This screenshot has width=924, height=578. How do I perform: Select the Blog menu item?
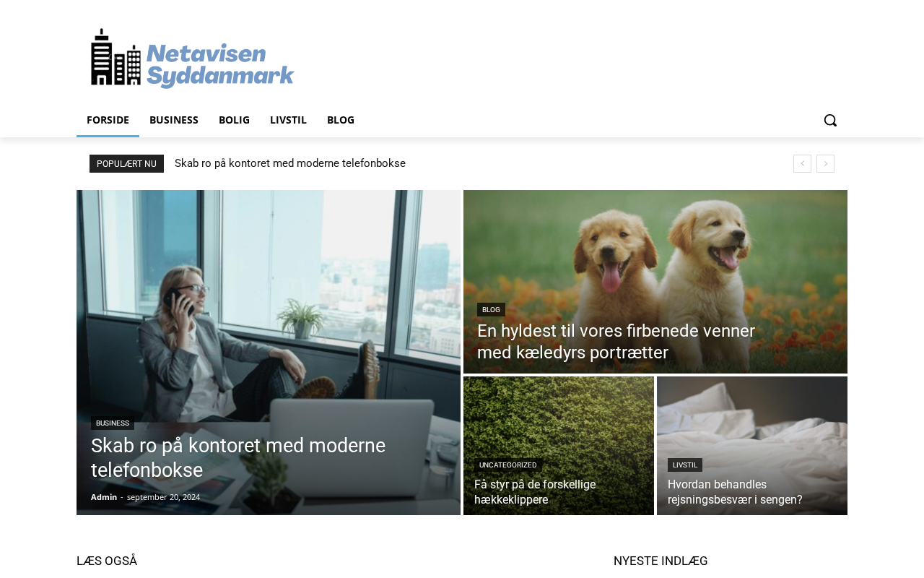(x=341, y=120)
